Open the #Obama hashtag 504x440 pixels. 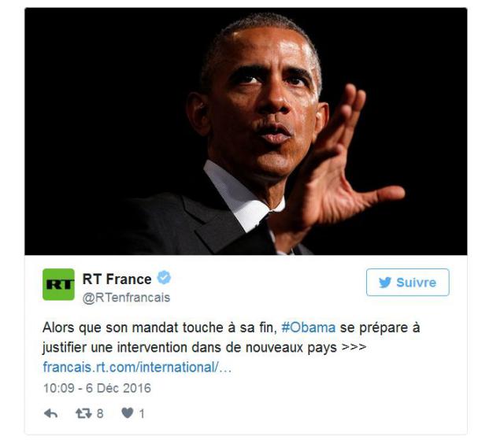tap(309, 328)
